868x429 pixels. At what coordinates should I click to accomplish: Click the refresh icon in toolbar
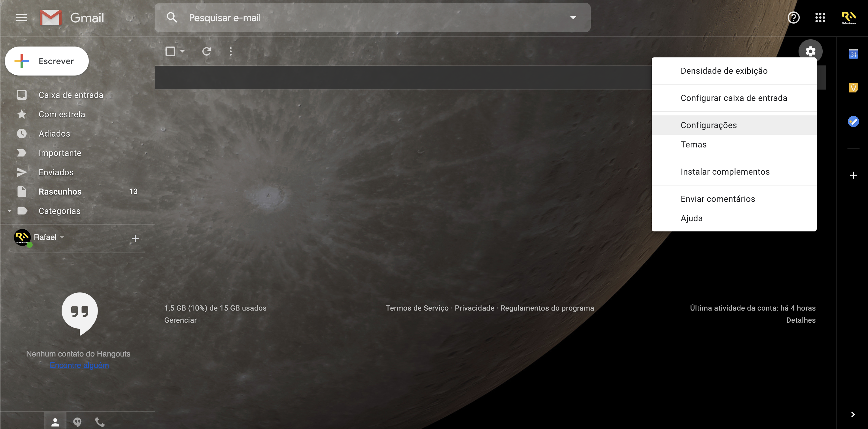[207, 51]
